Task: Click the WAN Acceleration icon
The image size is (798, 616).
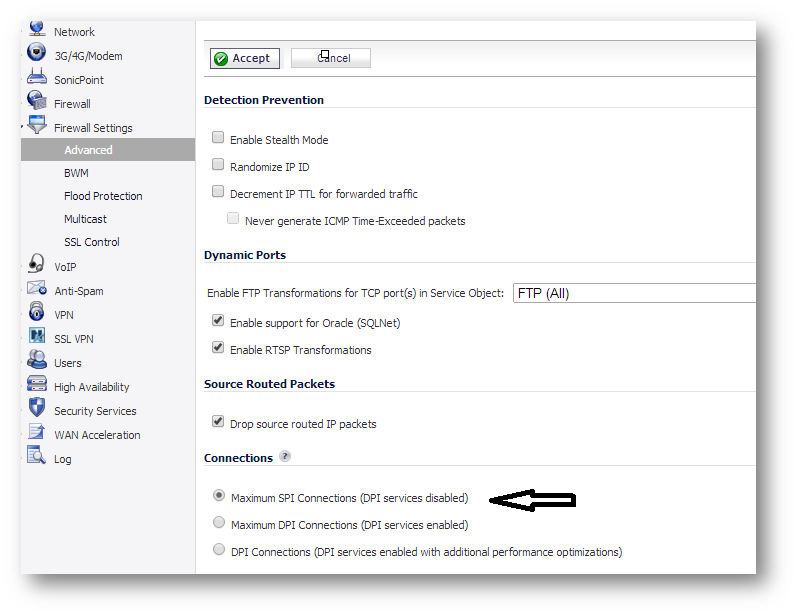Action: tap(37, 432)
